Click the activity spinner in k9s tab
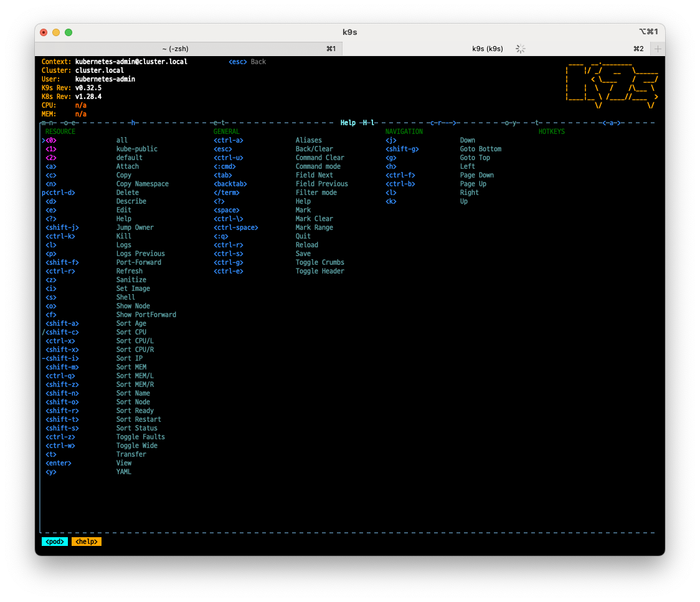The width and height of the screenshot is (700, 602). (520, 49)
